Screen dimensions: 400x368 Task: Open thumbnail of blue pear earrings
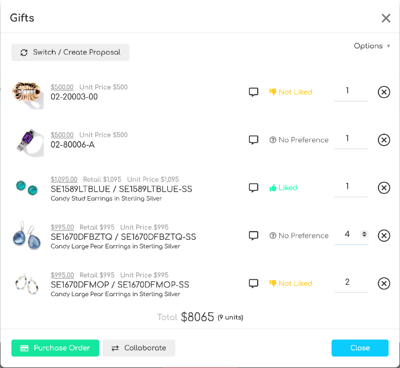click(27, 235)
